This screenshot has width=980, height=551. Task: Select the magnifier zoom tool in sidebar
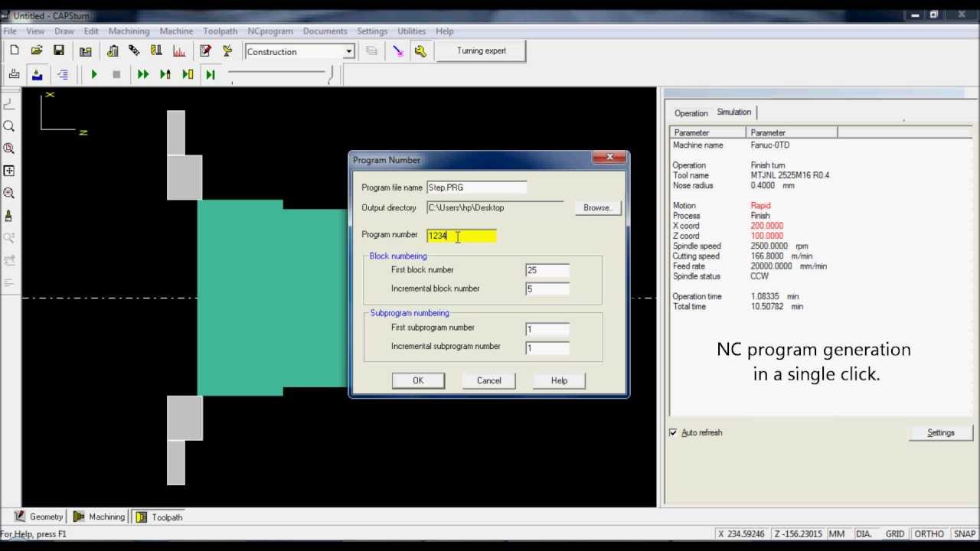pos(9,126)
